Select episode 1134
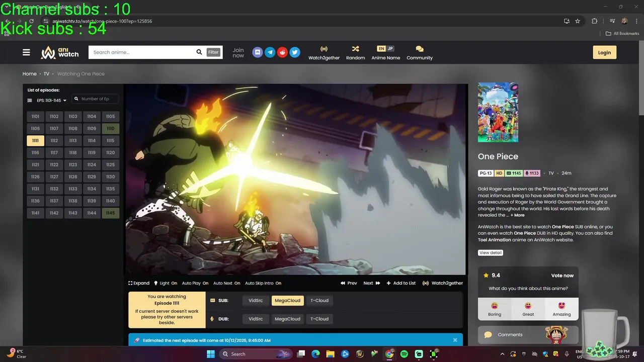 (92, 189)
